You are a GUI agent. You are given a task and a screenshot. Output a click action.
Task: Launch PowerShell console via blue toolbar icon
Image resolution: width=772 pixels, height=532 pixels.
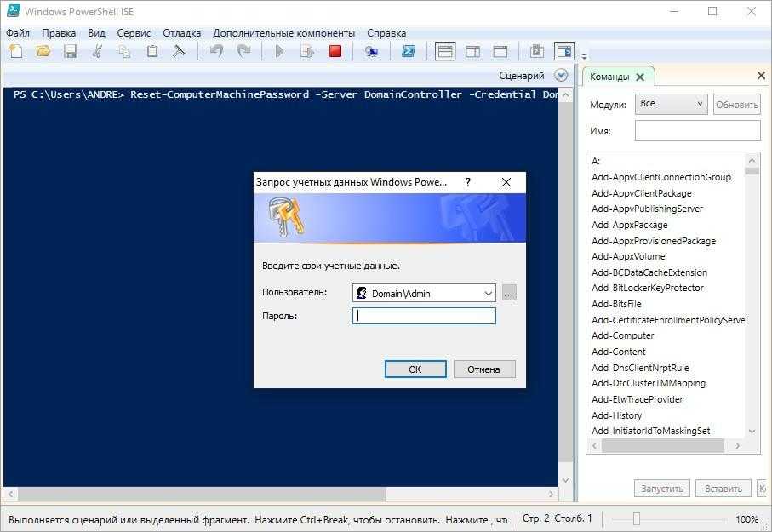[409, 52]
